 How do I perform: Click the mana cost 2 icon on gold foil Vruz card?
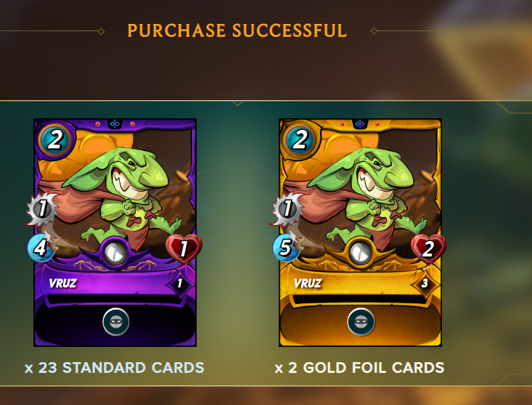point(300,139)
